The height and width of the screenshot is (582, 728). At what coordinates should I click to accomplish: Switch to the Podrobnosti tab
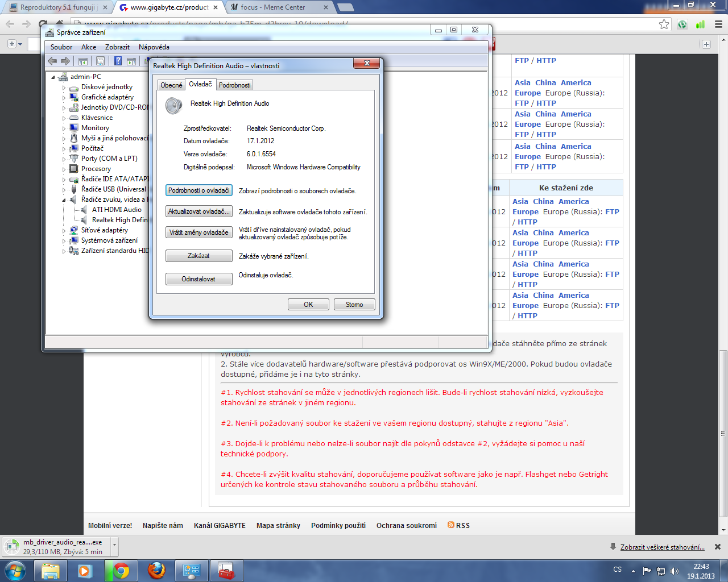(234, 85)
